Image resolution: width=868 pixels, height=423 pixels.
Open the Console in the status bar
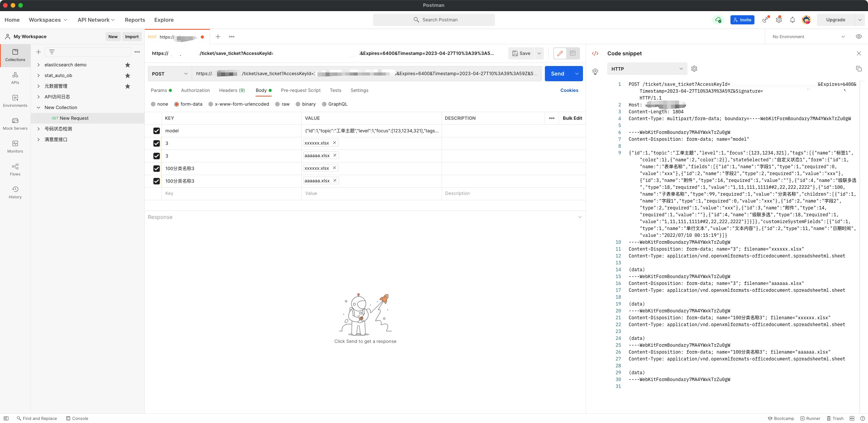point(77,418)
